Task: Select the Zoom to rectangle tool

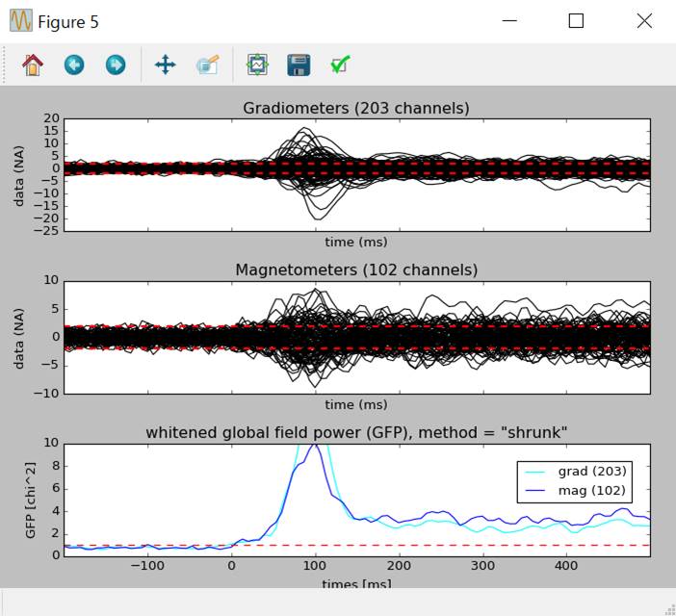Action: coord(208,64)
